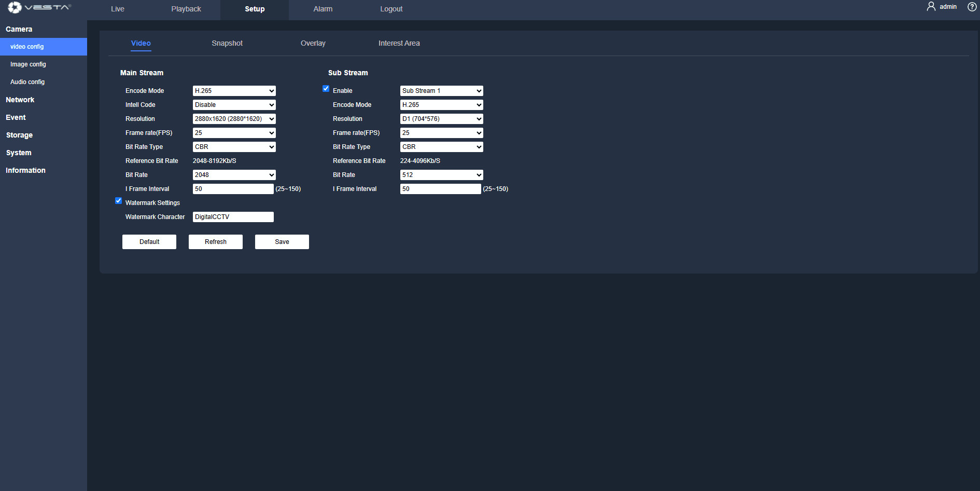Focus the Main Stream I Frame Interval field
The height and width of the screenshot is (491, 980).
pyautogui.click(x=233, y=189)
